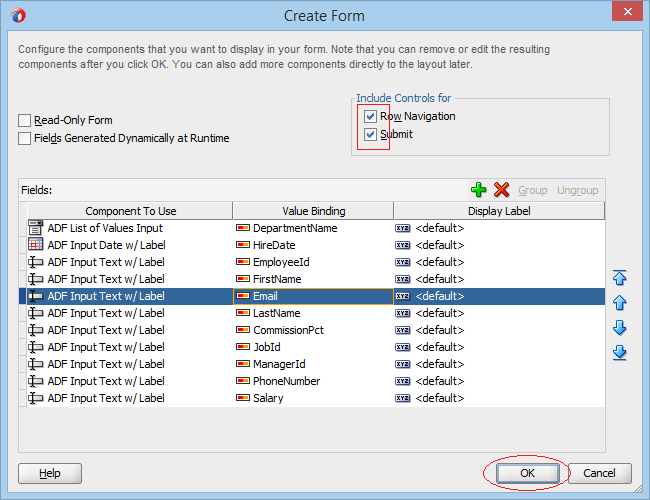This screenshot has height=500, width=650.
Task: Click the Ungroup link
Action: coord(577,190)
